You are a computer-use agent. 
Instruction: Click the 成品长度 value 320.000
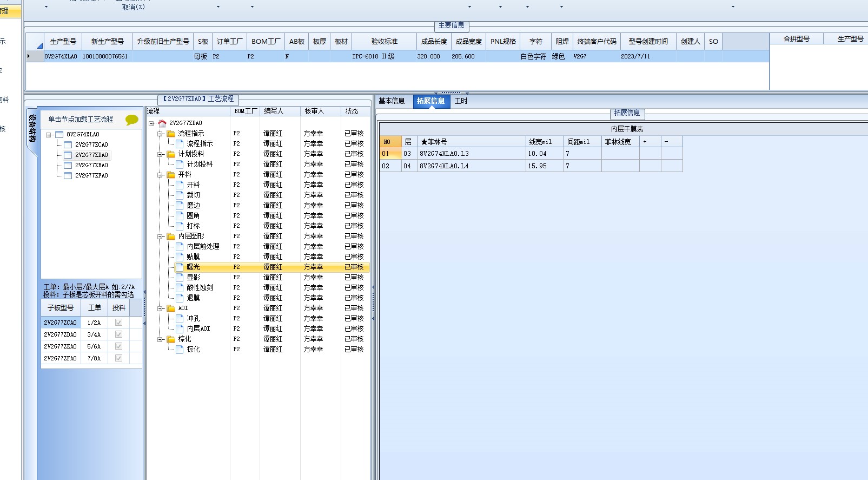pos(434,56)
